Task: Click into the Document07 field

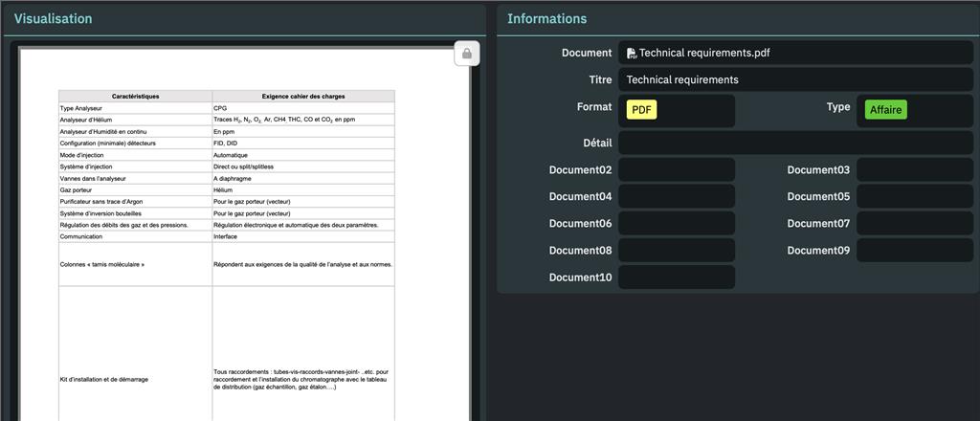Action: [x=914, y=224]
